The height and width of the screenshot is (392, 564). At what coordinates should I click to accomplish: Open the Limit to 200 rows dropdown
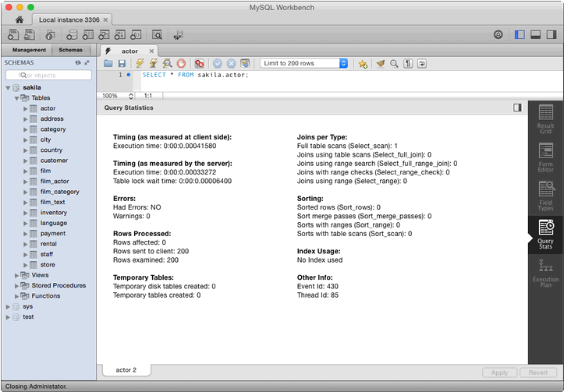tap(304, 63)
